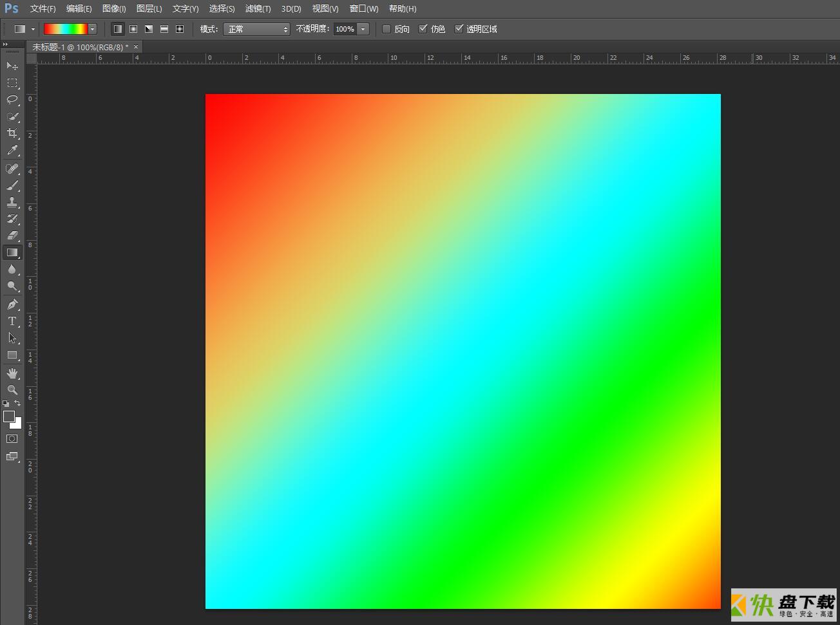Click the background color swatch
Screen dimensions: 840x625
pyautogui.click(x=18, y=425)
